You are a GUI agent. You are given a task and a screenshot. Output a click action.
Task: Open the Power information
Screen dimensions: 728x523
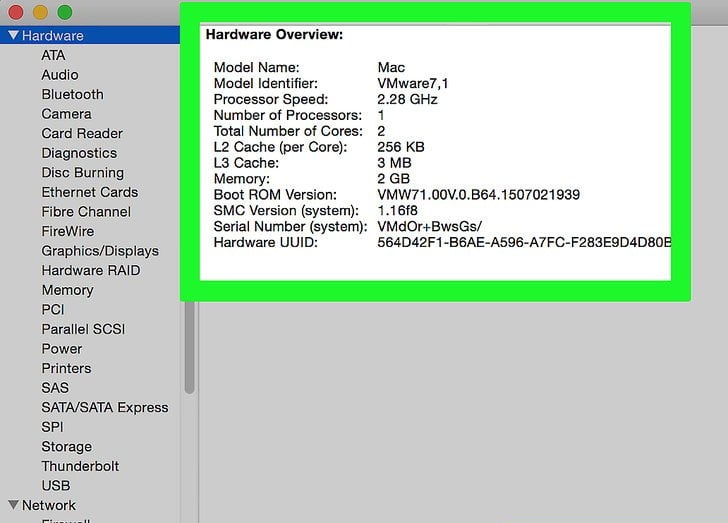pos(62,348)
